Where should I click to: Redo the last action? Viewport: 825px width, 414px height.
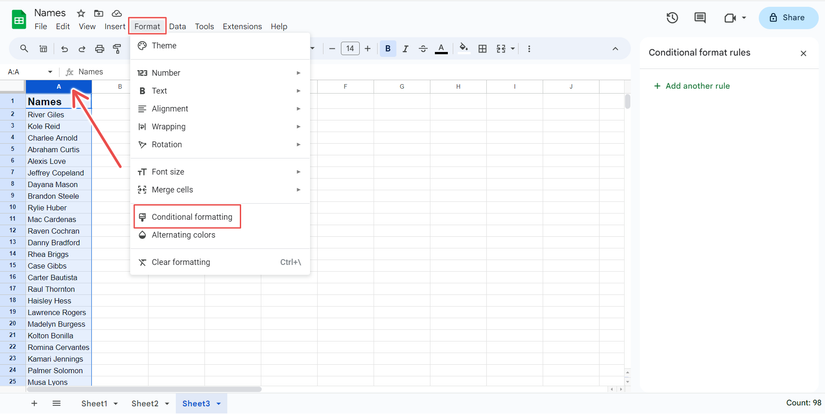pos(82,49)
